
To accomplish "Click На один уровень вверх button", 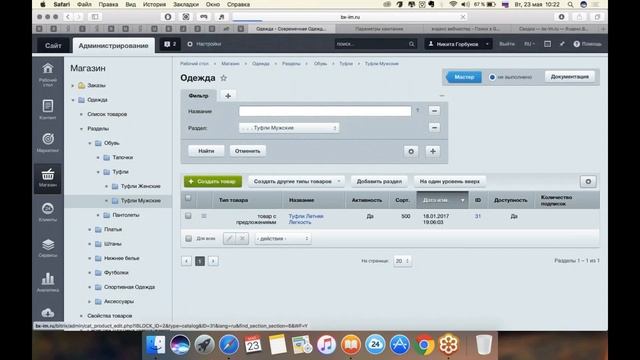I will tap(450, 182).
